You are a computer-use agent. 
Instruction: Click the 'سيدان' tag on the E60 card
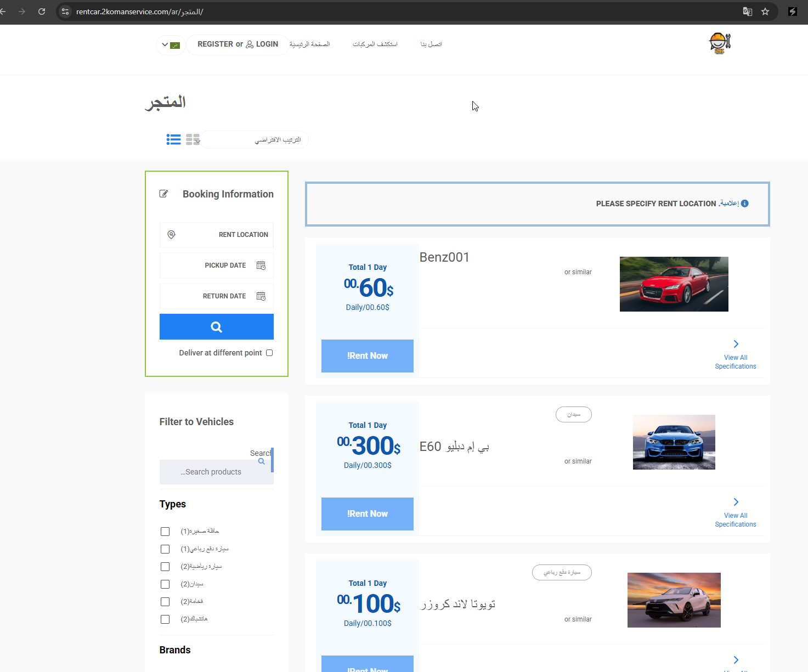[574, 415]
